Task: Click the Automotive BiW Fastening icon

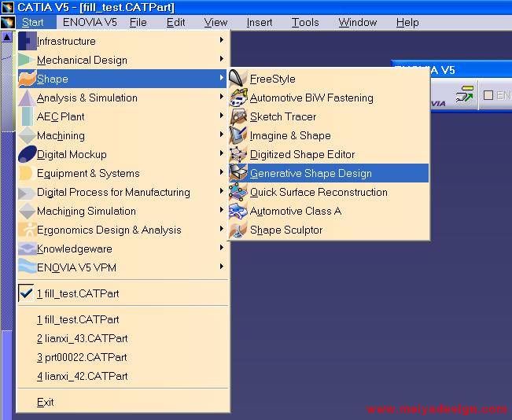Action: pyautogui.click(x=238, y=98)
